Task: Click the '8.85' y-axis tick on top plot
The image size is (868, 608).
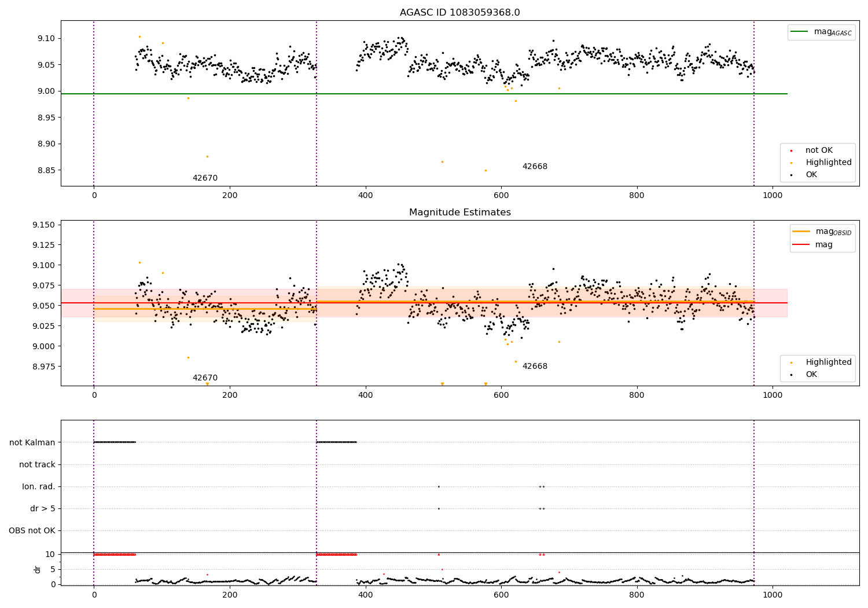Action: pos(46,170)
